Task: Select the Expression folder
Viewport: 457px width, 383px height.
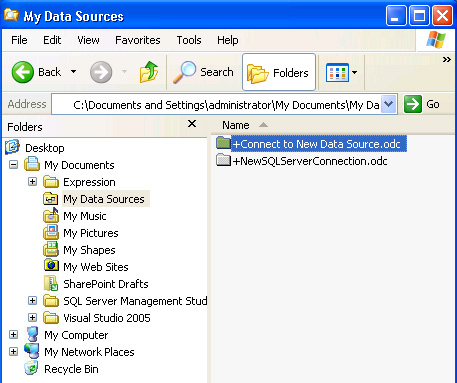Action: click(x=89, y=182)
